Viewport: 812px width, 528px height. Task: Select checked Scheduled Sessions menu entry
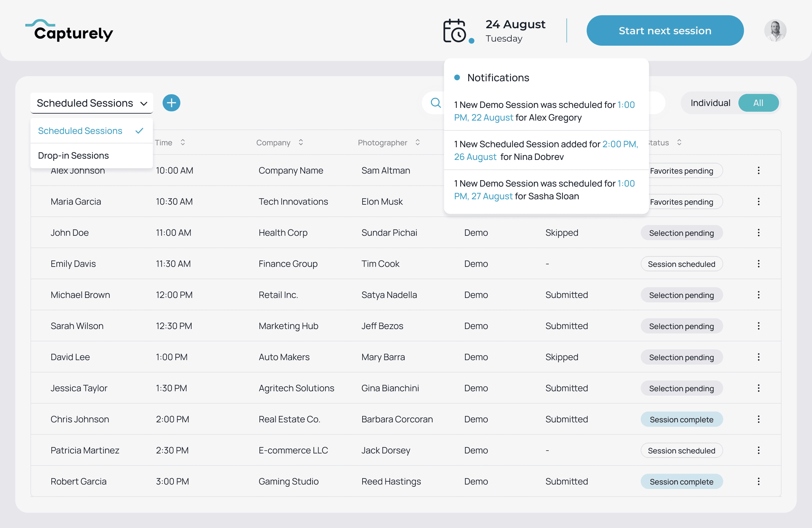(80, 131)
